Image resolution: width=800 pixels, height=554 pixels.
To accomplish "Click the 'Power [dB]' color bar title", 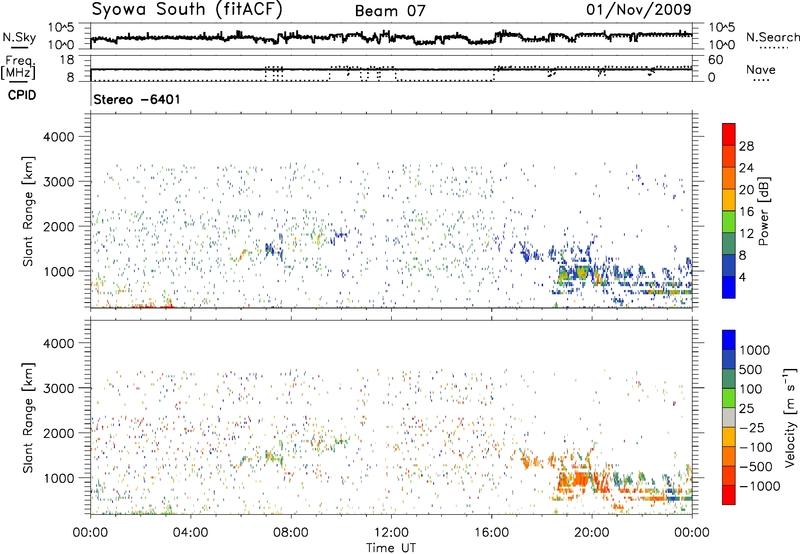I will [764, 212].
